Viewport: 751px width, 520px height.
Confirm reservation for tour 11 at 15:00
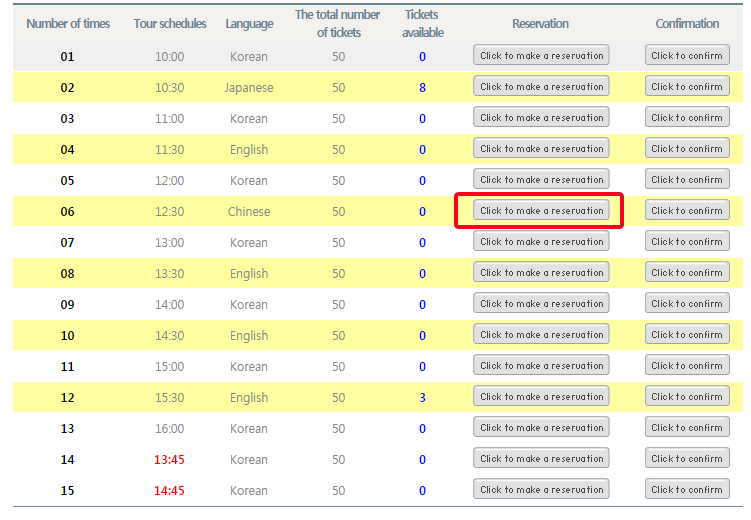click(x=687, y=365)
